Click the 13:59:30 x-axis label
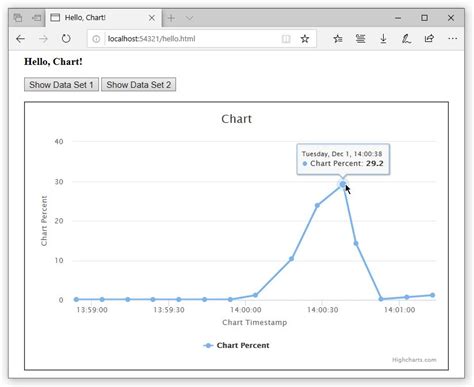 (169, 310)
